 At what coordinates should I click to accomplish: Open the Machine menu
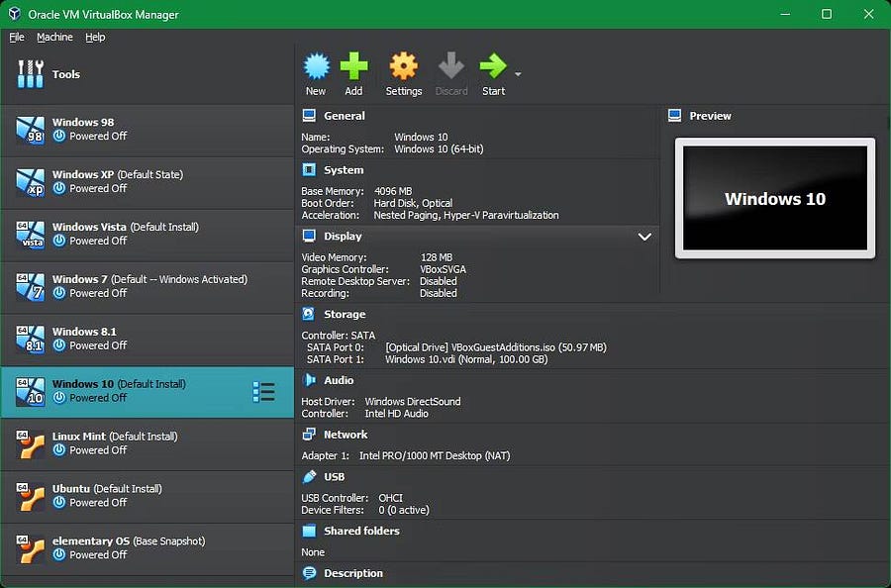(54, 37)
